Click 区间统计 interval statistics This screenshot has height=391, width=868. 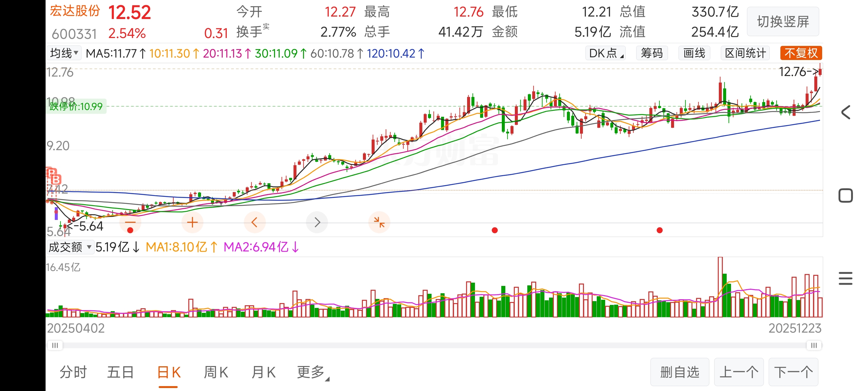[x=745, y=53]
